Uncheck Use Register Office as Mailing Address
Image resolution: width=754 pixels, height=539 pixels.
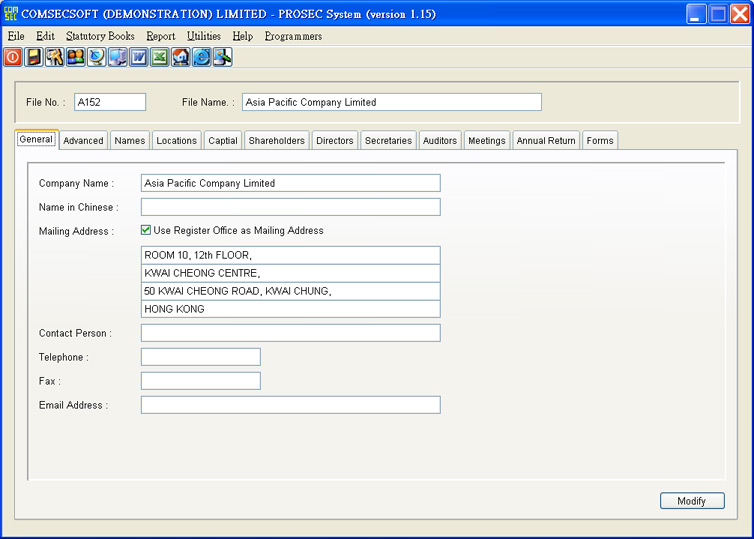click(x=146, y=230)
